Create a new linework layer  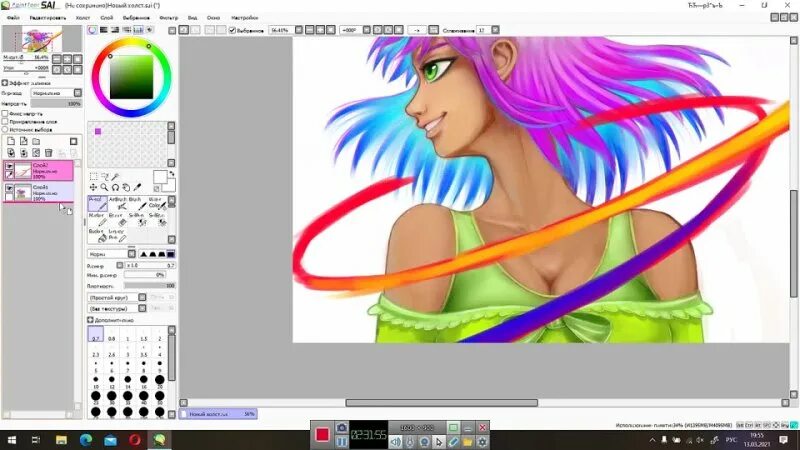coord(23,141)
